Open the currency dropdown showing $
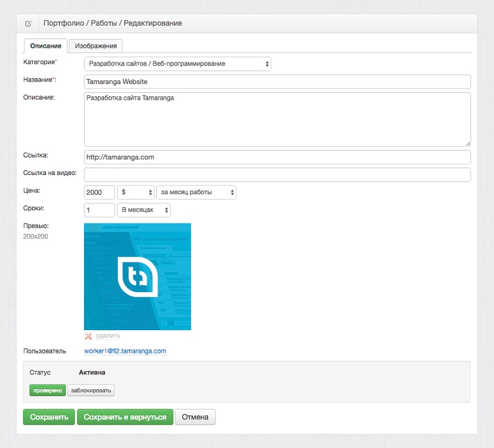494x448 pixels. point(136,192)
